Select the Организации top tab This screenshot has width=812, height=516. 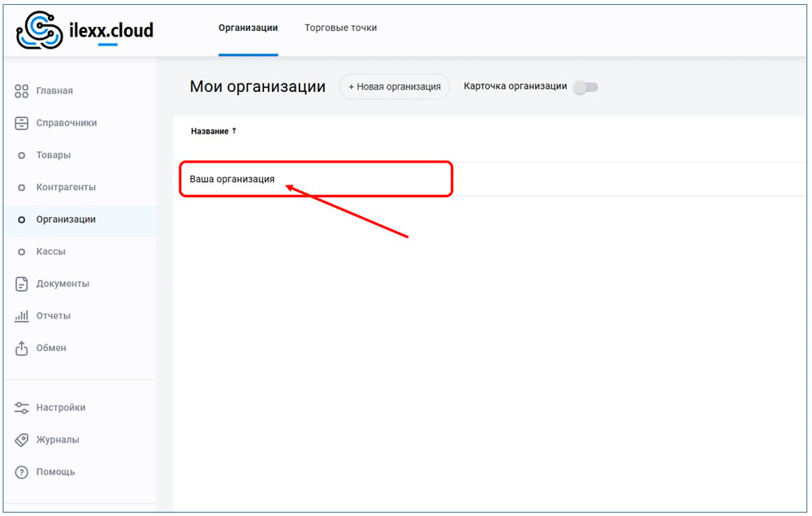point(248,28)
